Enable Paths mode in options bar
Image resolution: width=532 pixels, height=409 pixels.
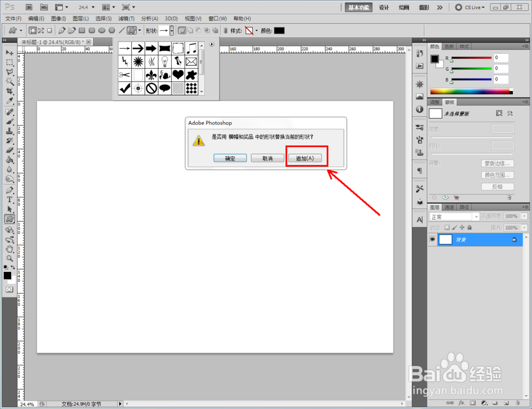(41, 30)
